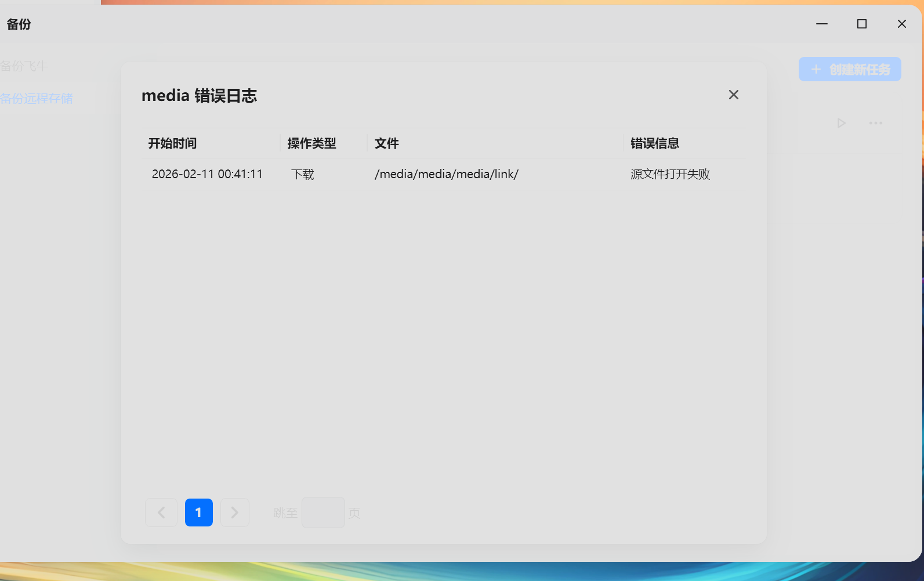Select page 1 in pagination
The image size is (924, 581).
coord(199,513)
